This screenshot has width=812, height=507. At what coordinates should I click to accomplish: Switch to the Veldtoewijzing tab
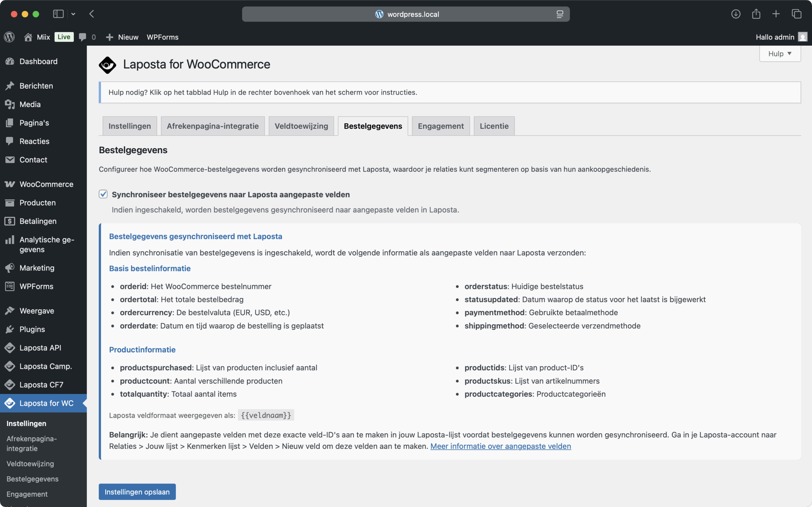(301, 126)
